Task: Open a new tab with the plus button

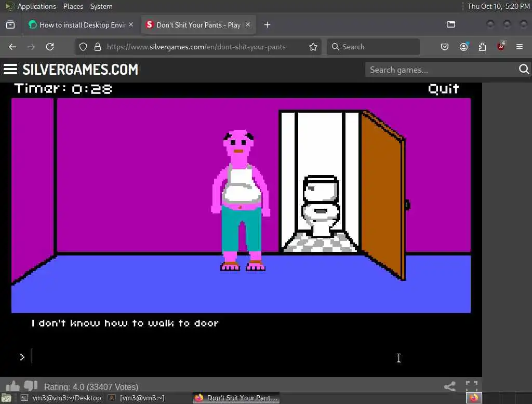Action: [x=268, y=25]
